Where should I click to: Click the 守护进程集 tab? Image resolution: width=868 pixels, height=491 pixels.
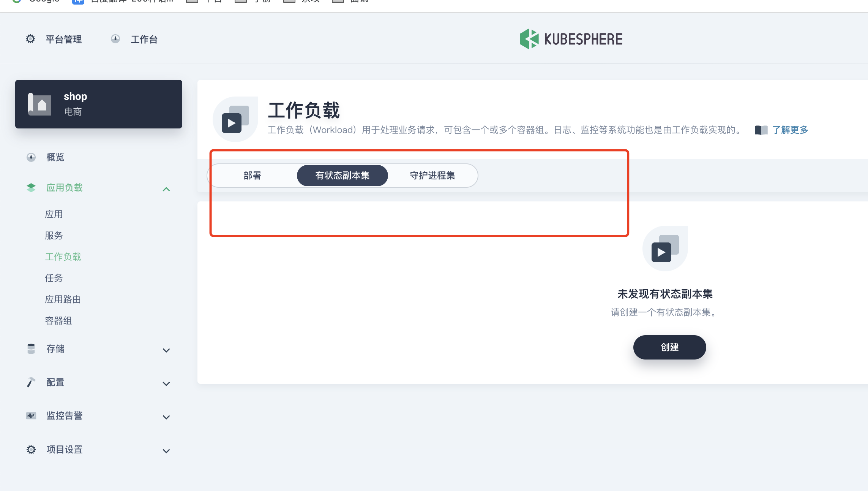pyautogui.click(x=433, y=176)
